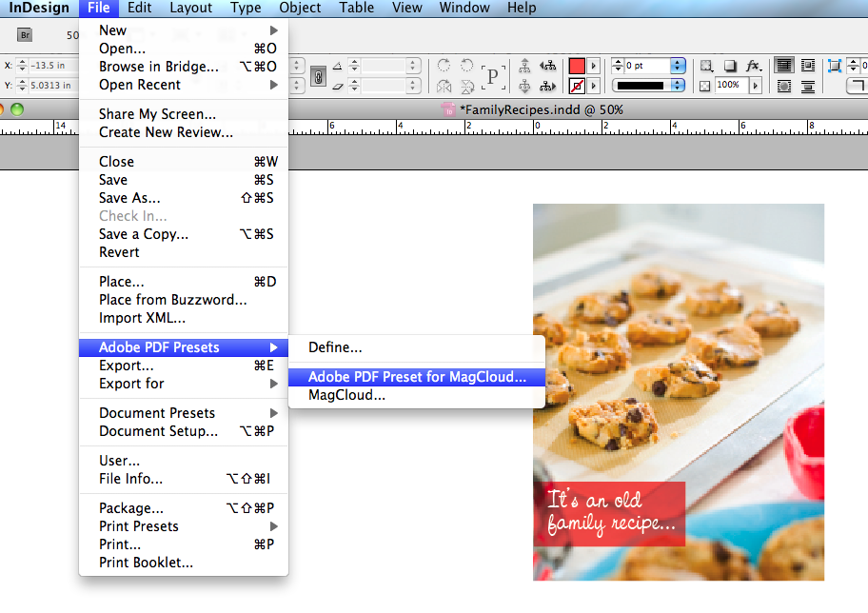Click the select container icon

[x=524, y=66]
